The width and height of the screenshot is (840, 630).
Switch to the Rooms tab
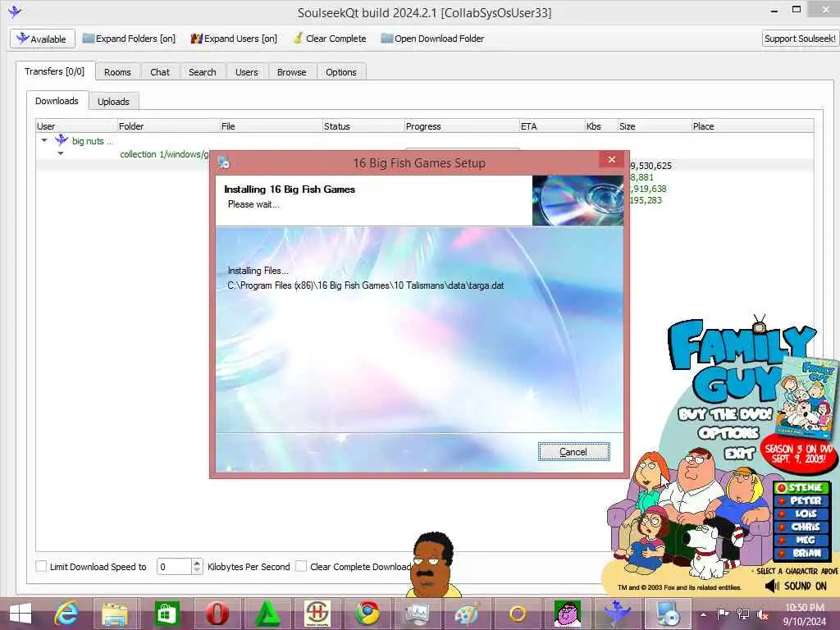coord(118,72)
